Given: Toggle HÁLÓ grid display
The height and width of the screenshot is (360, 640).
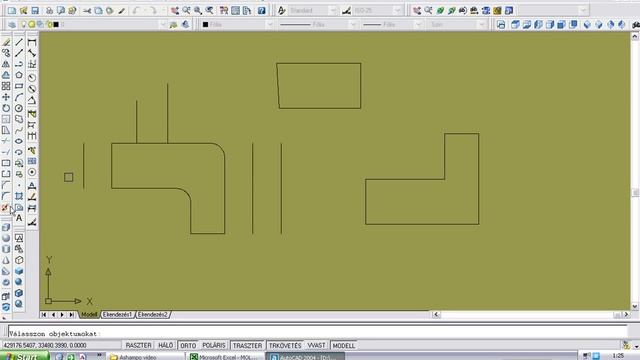Looking at the screenshot, I should tap(166, 346).
